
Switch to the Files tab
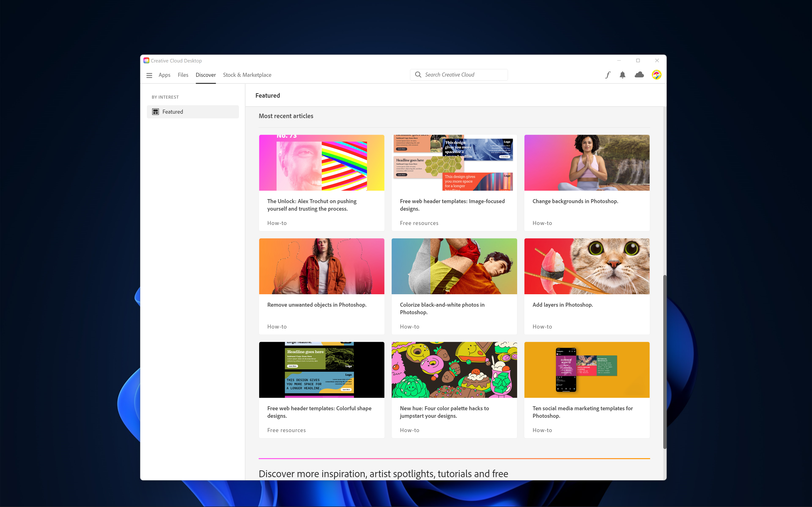coord(183,75)
